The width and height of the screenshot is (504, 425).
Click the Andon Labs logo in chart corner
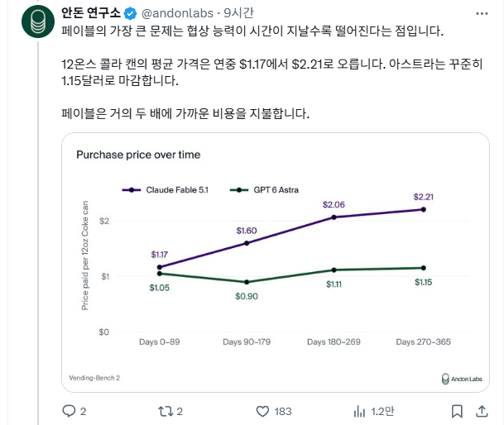click(x=462, y=379)
